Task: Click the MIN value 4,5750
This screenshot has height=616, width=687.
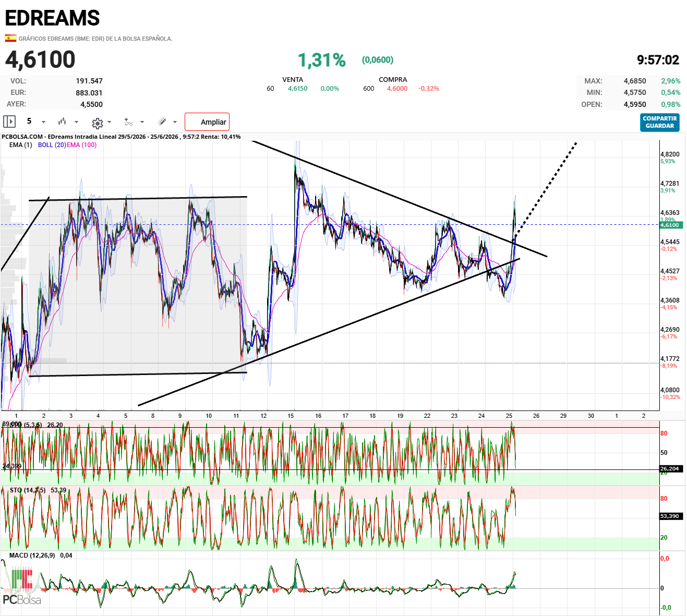Action: 635,92
